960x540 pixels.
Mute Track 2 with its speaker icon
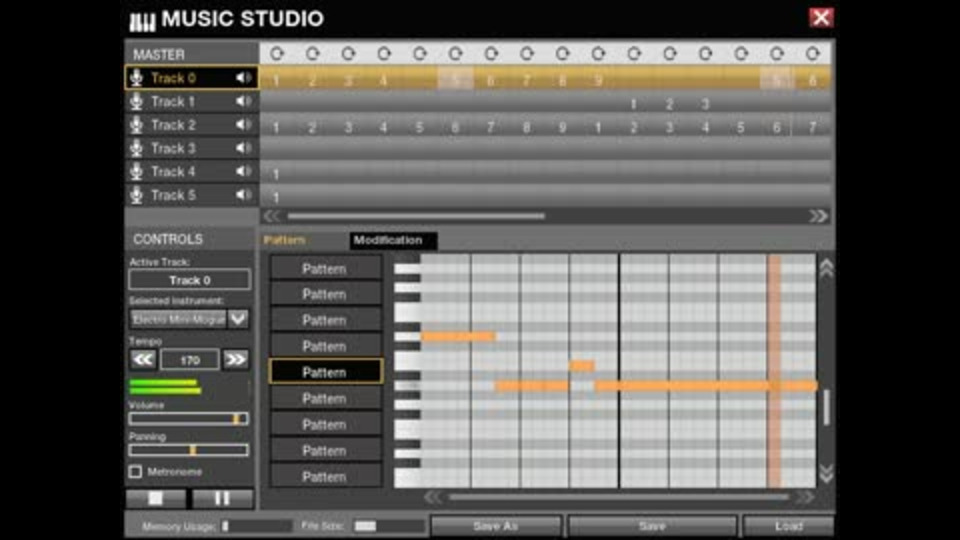pyautogui.click(x=244, y=125)
